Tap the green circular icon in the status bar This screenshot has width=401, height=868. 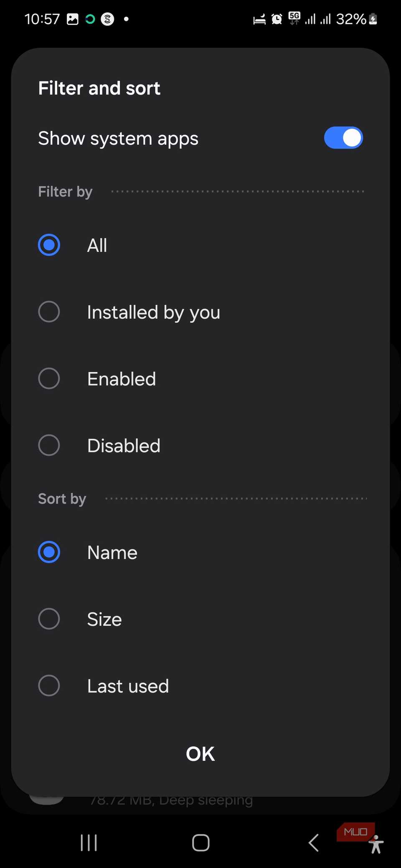tap(89, 18)
